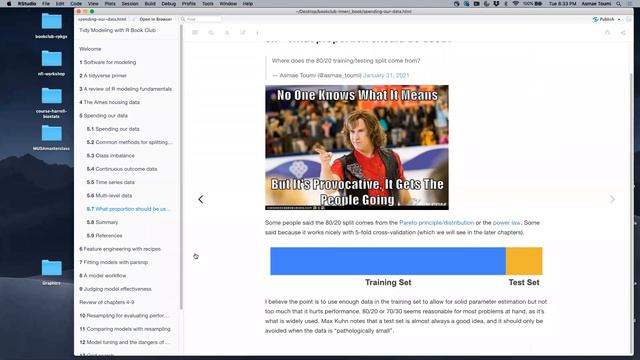Open chapter 7 Fitting models with parsnip

coord(113,262)
